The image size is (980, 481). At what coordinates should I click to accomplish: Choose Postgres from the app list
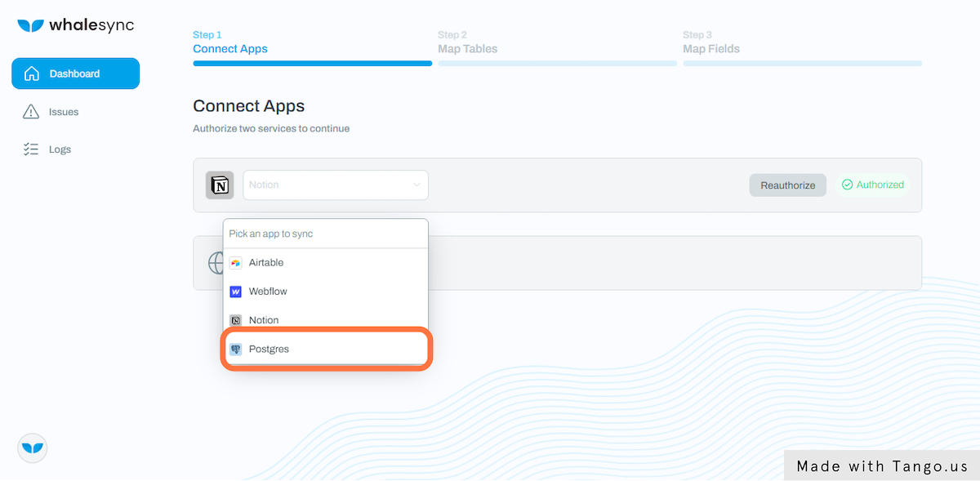tap(326, 350)
